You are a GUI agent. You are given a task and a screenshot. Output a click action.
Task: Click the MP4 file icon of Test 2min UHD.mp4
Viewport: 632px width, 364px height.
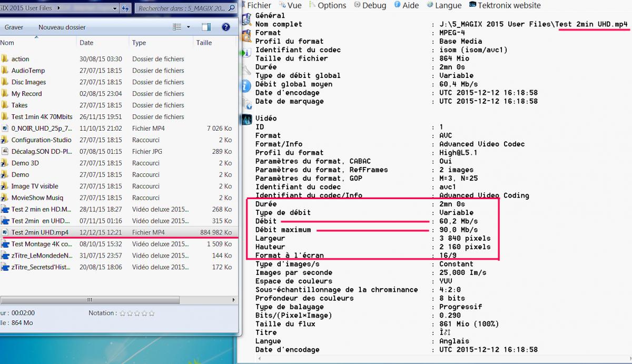(x=5, y=232)
